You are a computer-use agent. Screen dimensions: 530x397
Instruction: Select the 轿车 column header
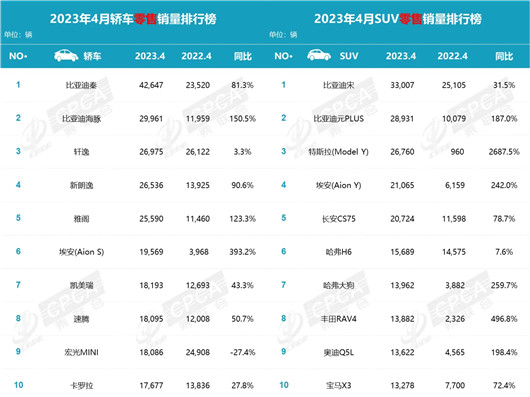92,56
